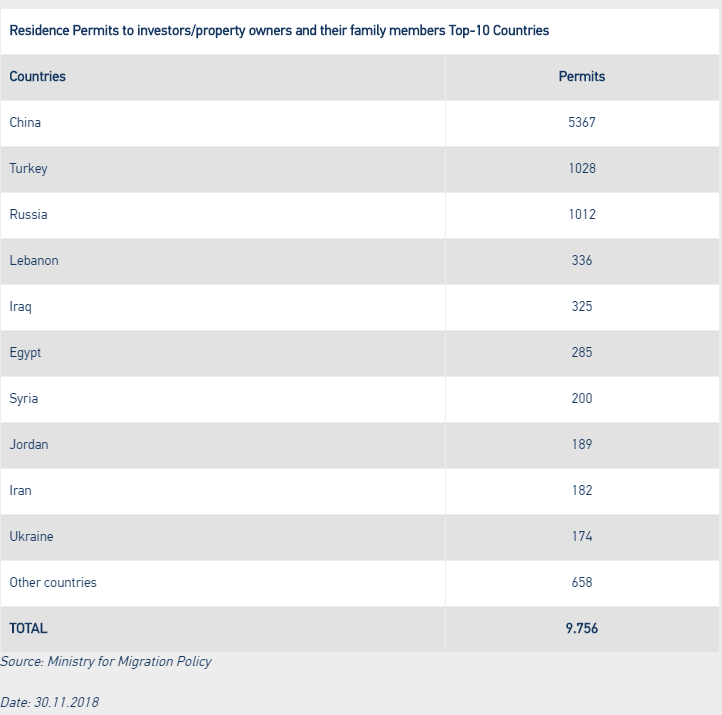Viewport: 722px width, 715px height.
Task: Click the TOTAL row label
Action: click(x=28, y=628)
